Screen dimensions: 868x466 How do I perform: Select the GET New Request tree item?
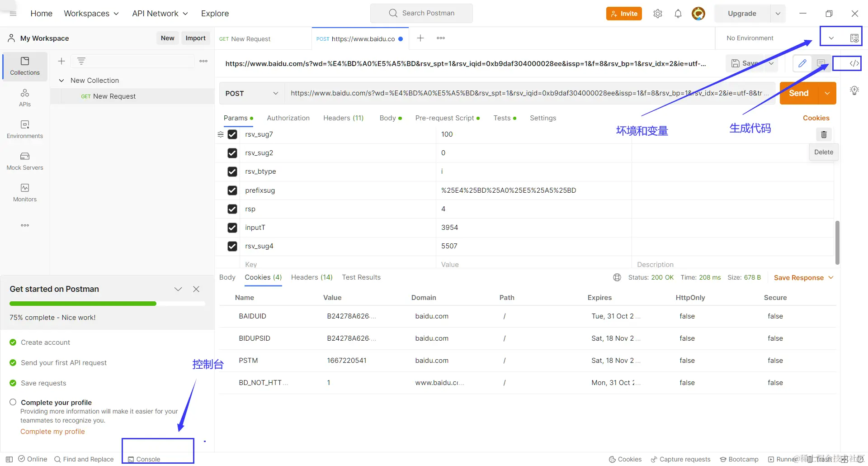(132, 96)
